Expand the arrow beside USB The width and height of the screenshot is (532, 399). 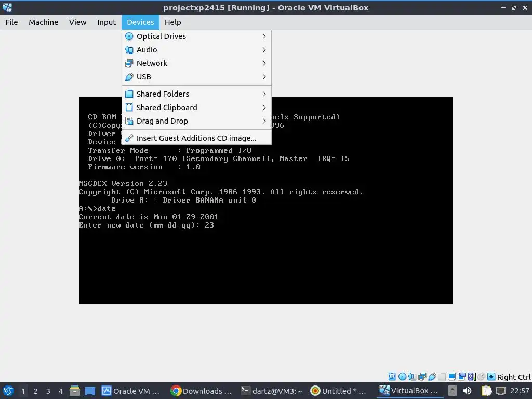264,77
